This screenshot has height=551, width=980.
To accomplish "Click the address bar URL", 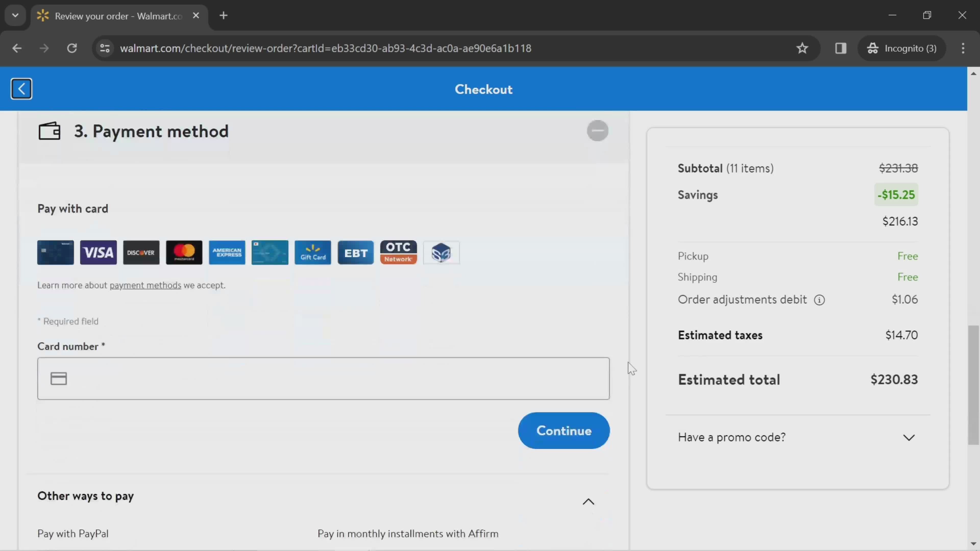I will (326, 48).
